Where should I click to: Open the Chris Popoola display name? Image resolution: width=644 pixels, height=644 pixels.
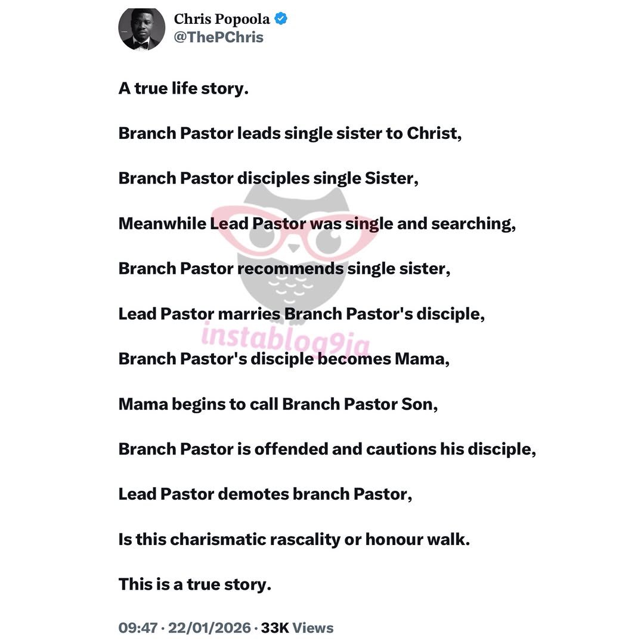pyautogui.click(x=221, y=19)
